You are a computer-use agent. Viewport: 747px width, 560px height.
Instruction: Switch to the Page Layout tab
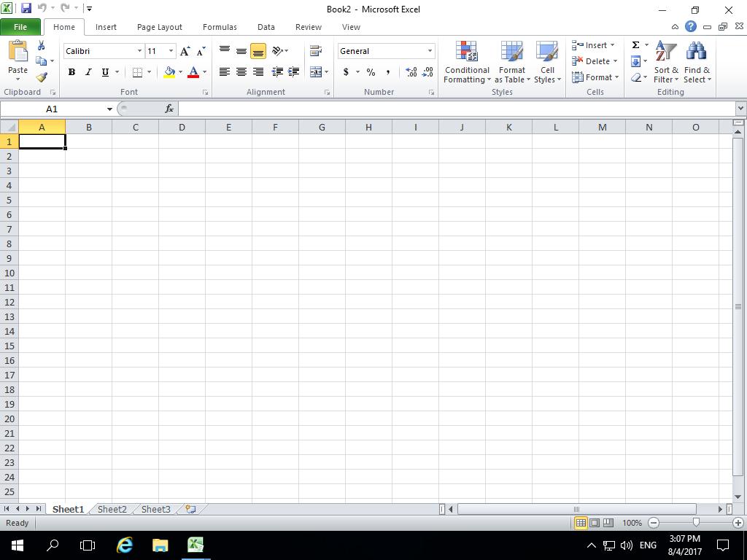(x=160, y=27)
